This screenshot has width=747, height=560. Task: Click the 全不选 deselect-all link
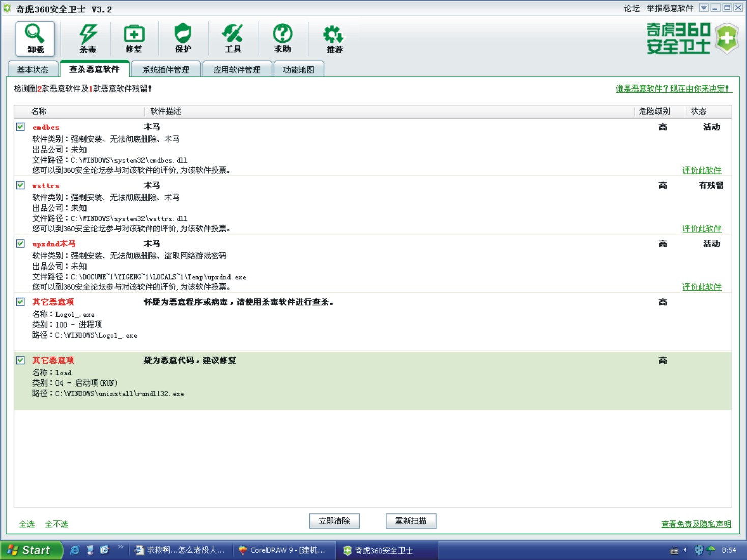point(56,524)
